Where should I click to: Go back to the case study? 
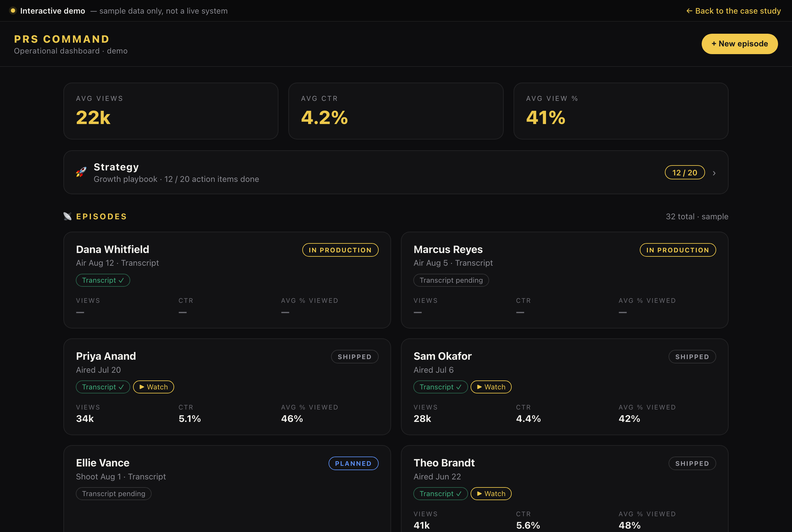point(733,11)
